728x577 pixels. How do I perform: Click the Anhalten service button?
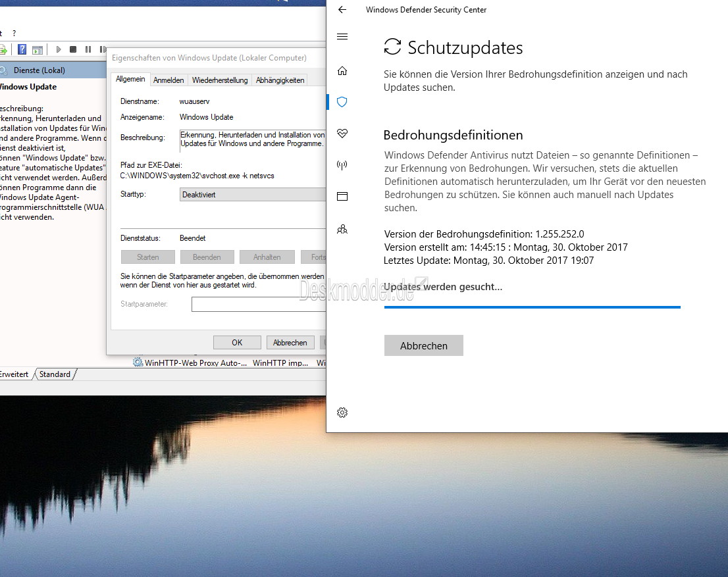coord(267,257)
